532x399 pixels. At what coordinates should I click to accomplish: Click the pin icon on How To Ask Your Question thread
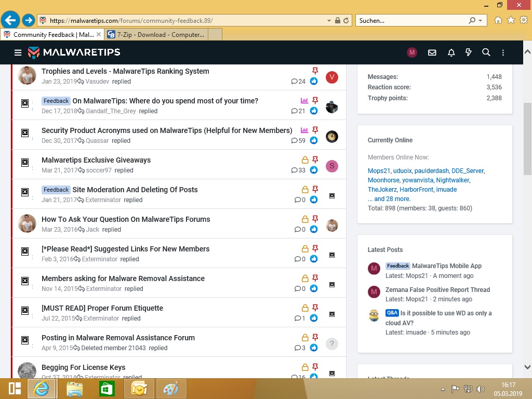pos(315,219)
